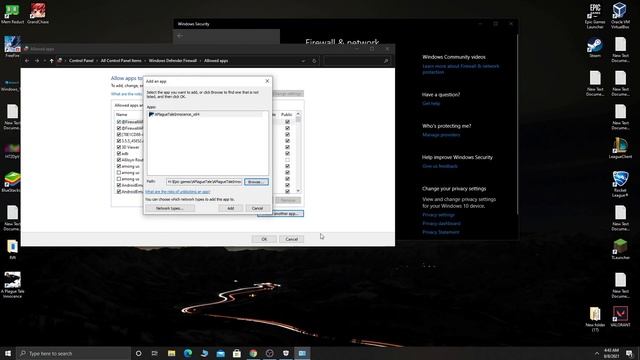Go forward in the Control Panel window
The image size is (640, 360).
37,60
